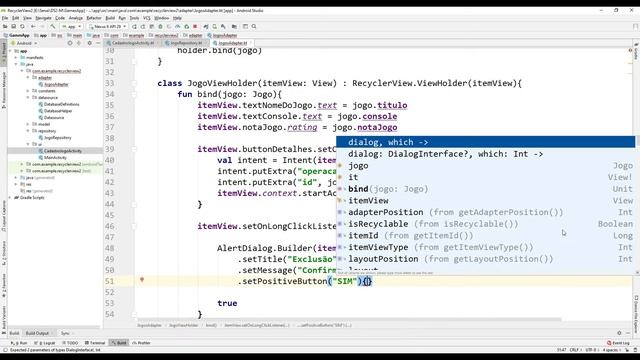640x360 pixels.
Task: Open the Logcat tool window button
Action: (x=45, y=343)
